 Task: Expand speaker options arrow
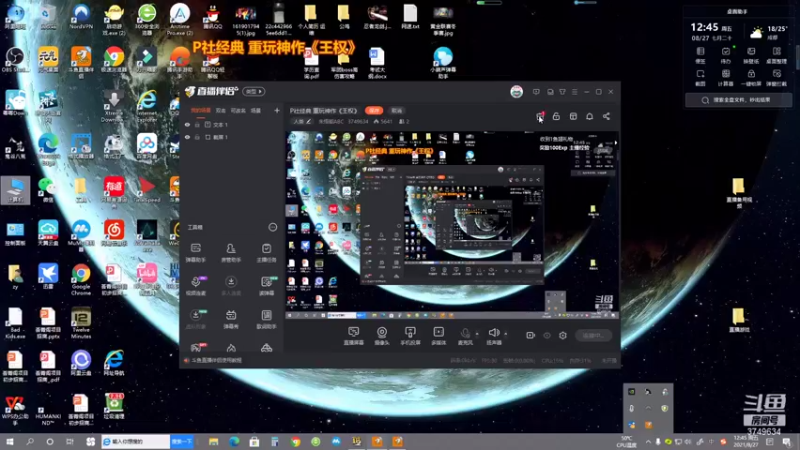tap(506, 334)
